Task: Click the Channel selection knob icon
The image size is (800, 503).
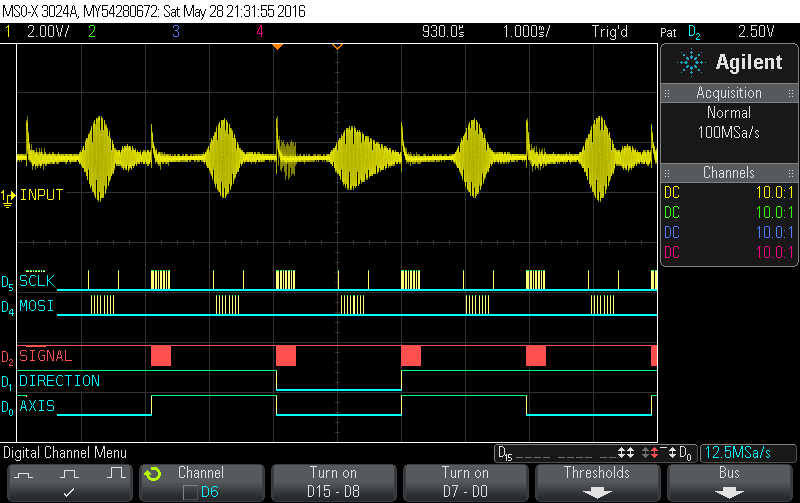Action: pyautogui.click(x=153, y=473)
